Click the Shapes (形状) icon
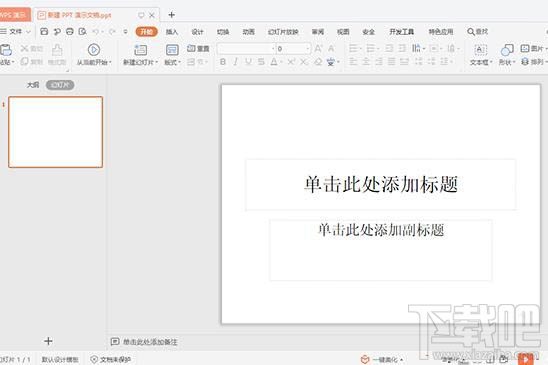548x365 pixels. click(x=507, y=50)
